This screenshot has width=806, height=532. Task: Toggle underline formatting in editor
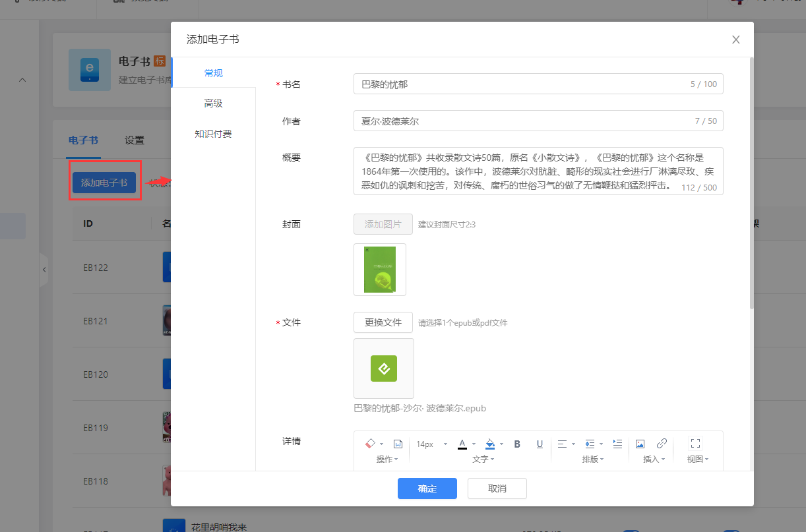click(540, 444)
